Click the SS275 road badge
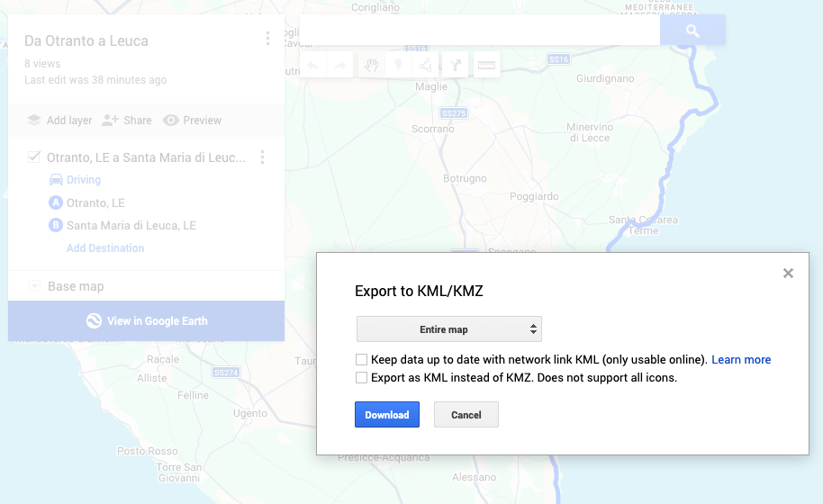This screenshot has height=504, width=823. pyautogui.click(x=454, y=113)
